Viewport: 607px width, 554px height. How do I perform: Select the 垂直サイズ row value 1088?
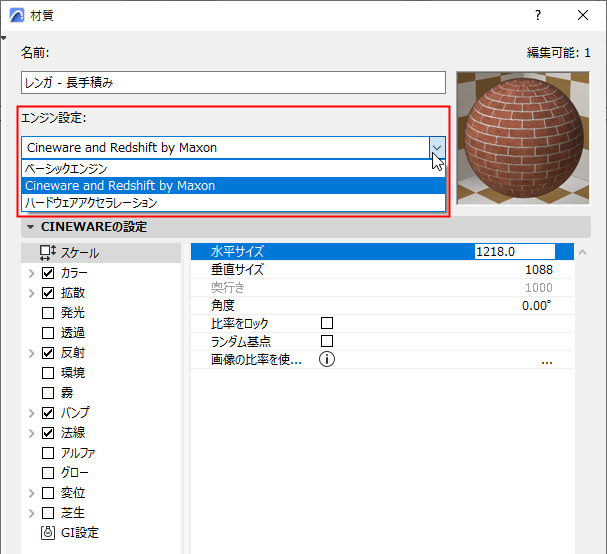click(x=539, y=269)
